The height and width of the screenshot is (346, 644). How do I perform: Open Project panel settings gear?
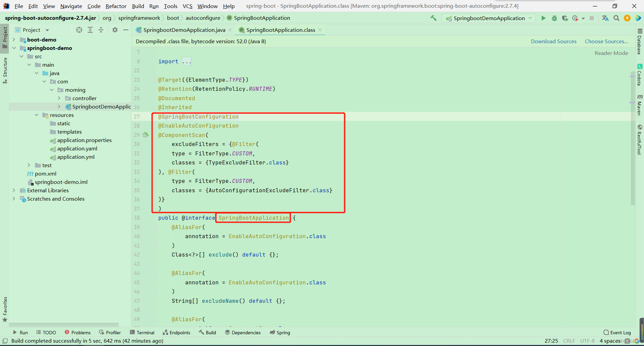pos(115,30)
